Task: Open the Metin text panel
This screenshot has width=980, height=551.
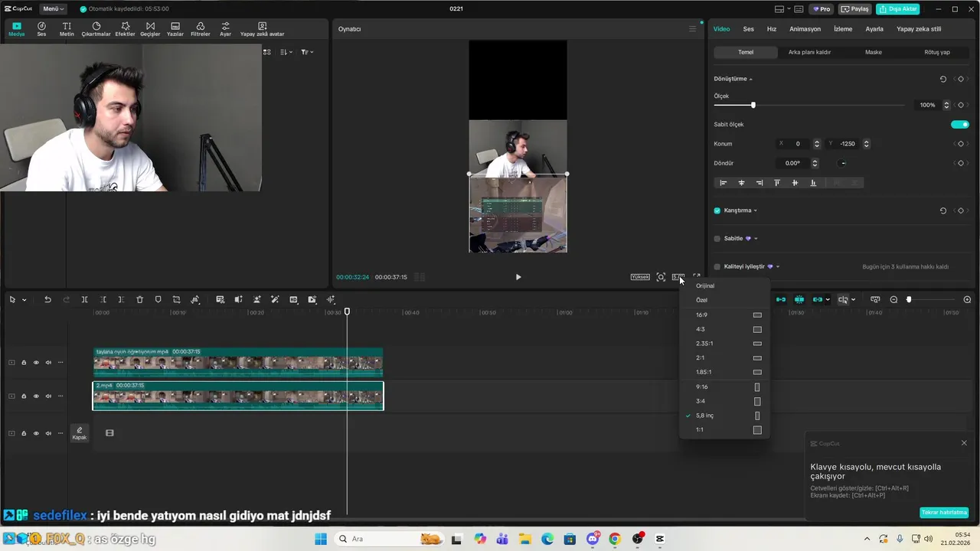Action: coord(67,29)
